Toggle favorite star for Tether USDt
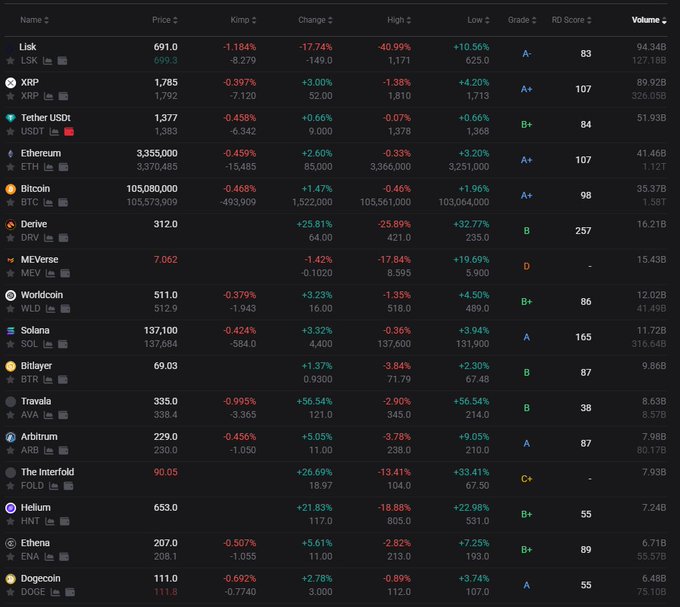The image size is (680, 607). click(x=10, y=132)
